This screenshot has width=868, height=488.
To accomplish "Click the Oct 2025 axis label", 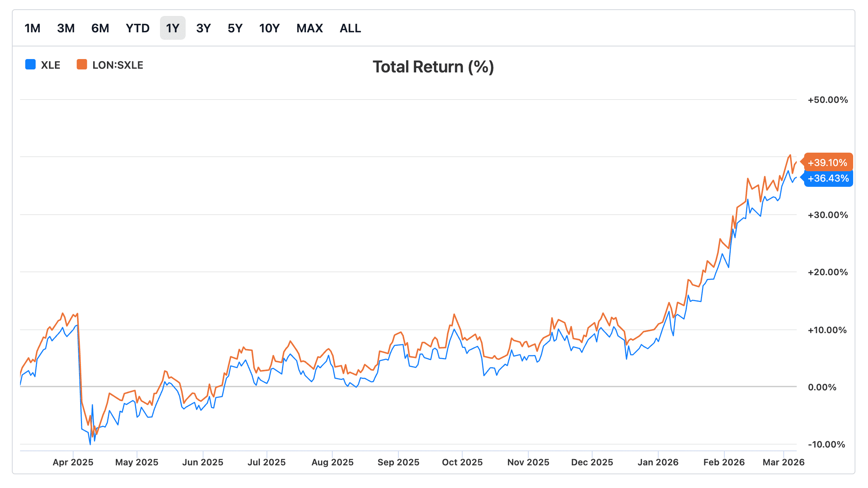I will click(x=462, y=462).
